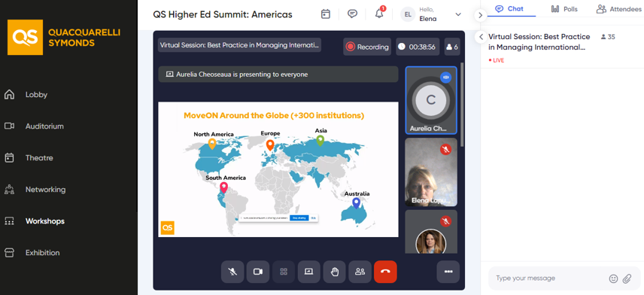Screen dimensions: 644x295
Task: Click the chat session title Virtual Session: Best Practice
Action: 539,42
